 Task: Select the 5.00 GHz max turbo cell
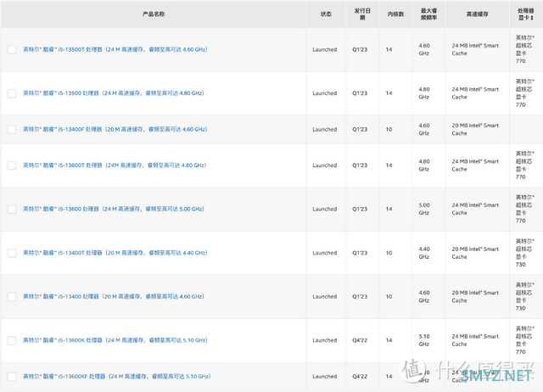point(424,209)
